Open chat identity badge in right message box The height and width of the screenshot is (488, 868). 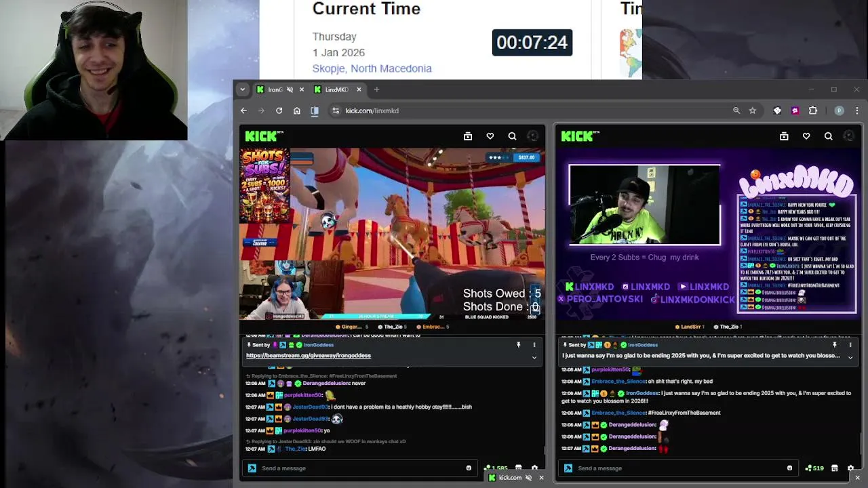click(x=568, y=468)
